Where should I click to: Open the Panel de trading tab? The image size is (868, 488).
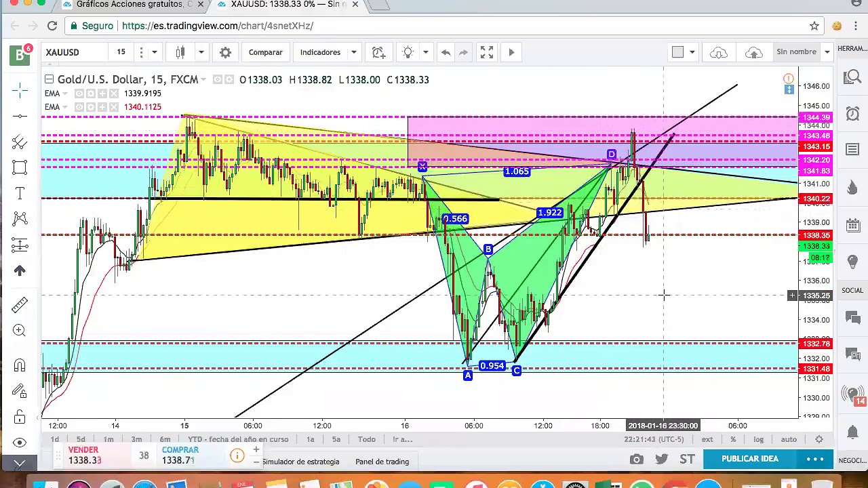382,462
